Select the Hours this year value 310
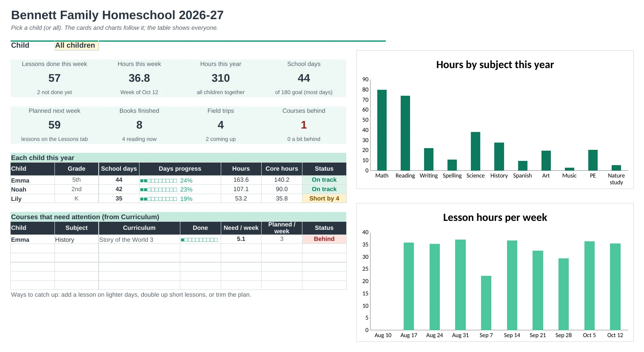Image resolution: width=644 pixels, height=352 pixels. pyautogui.click(x=221, y=78)
